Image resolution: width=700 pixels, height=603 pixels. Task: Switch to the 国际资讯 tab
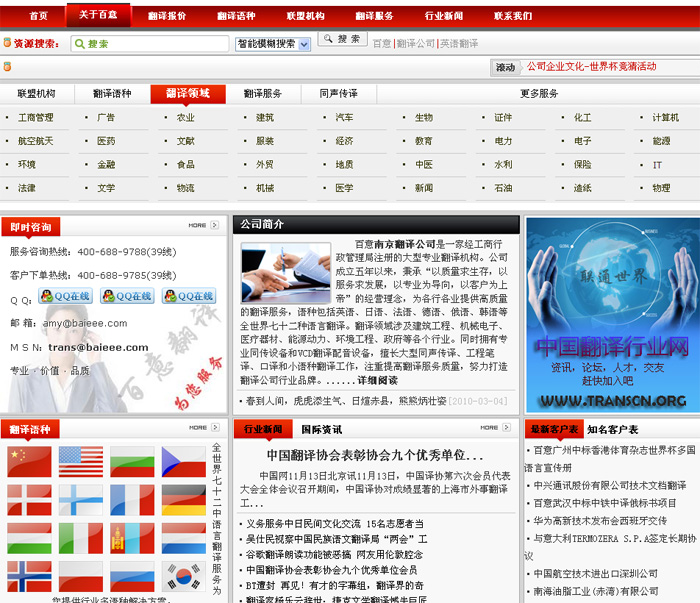(321, 429)
